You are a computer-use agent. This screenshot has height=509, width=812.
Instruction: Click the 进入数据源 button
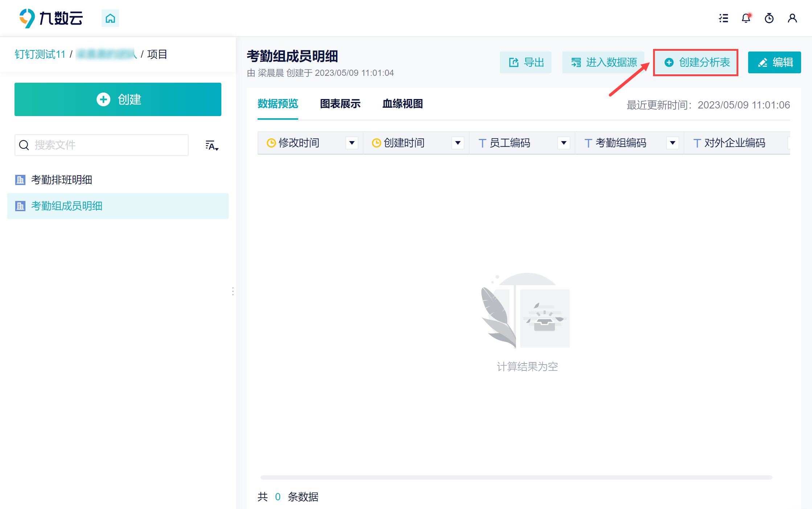603,62
